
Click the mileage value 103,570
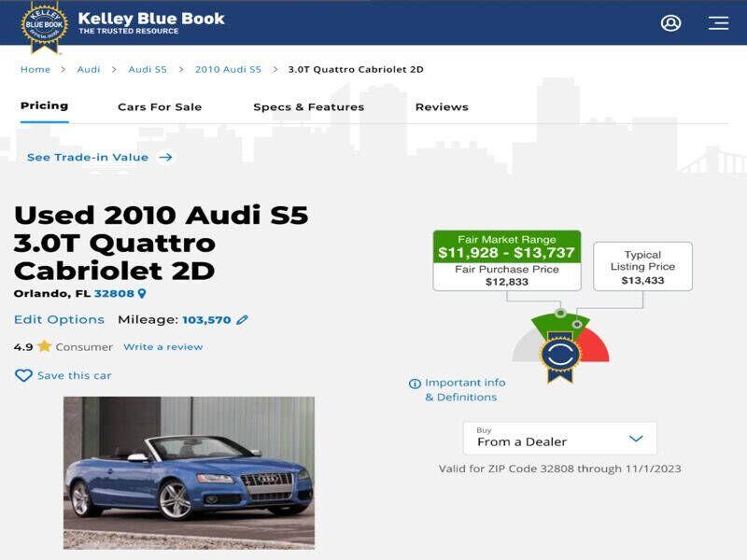206,320
